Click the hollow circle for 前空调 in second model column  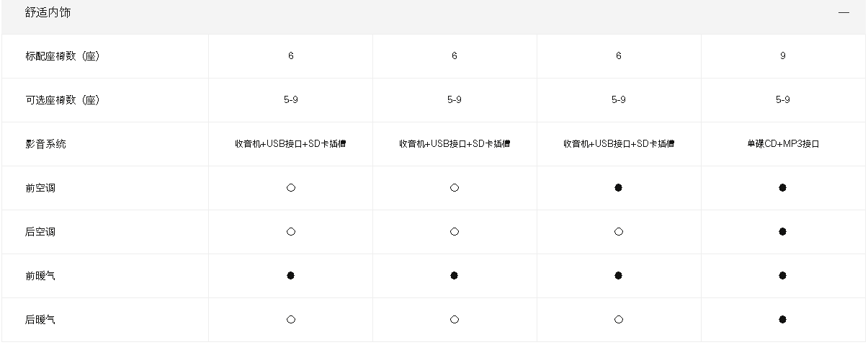455,188
